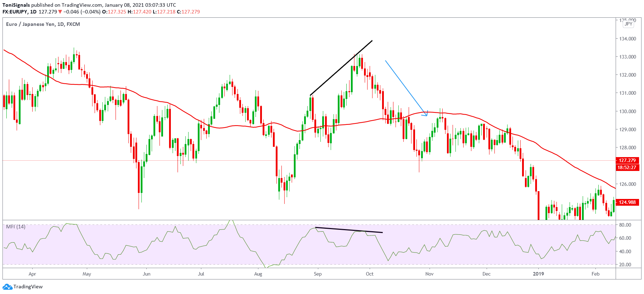Click the red 127.279 current price label
Image resolution: width=644 pixels, height=294 pixels.
point(627,160)
